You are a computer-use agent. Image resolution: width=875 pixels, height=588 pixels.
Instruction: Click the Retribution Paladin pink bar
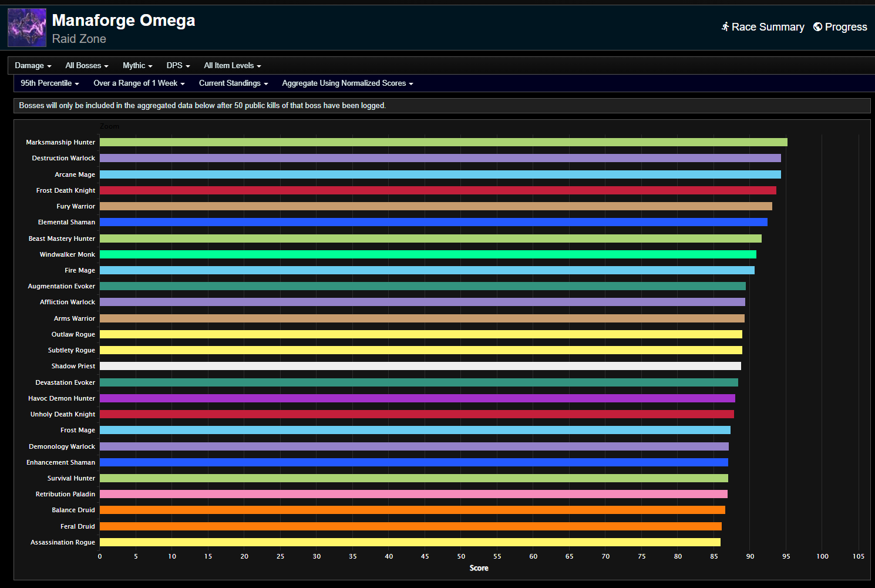[x=413, y=494]
